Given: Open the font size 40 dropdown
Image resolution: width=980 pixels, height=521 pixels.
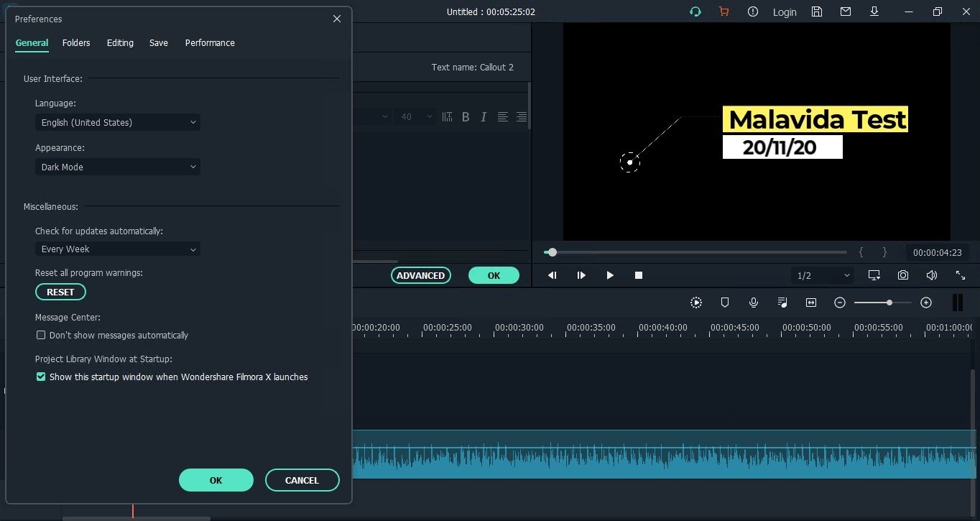Looking at the screenshot, I should click(416, 116).
